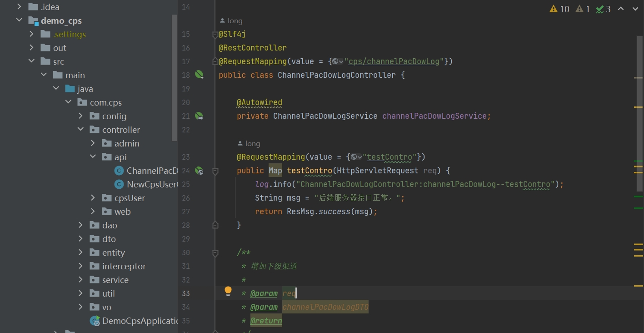Click the request mapping gutter icon beside line 24
The height and width of the screenshot is (333, 644).
pos(199,171)
